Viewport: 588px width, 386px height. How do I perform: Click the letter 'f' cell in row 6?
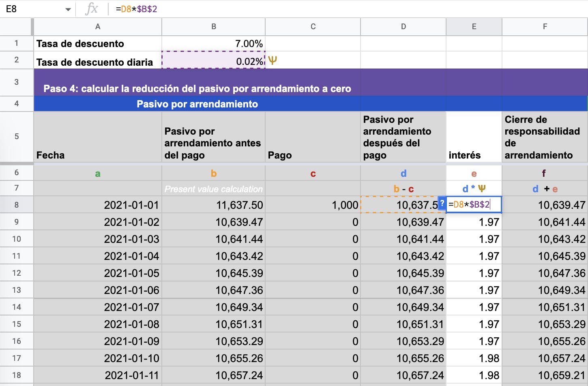[545, 173]
